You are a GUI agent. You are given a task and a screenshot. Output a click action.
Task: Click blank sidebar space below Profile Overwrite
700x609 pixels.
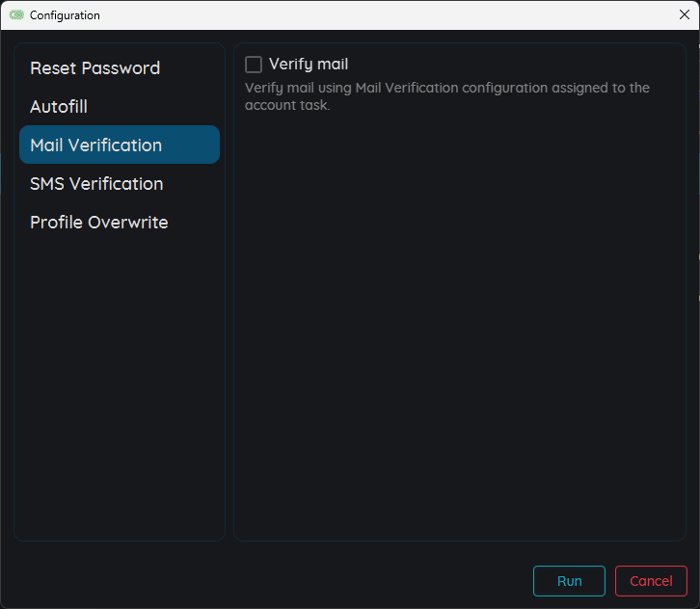point(119,385)
